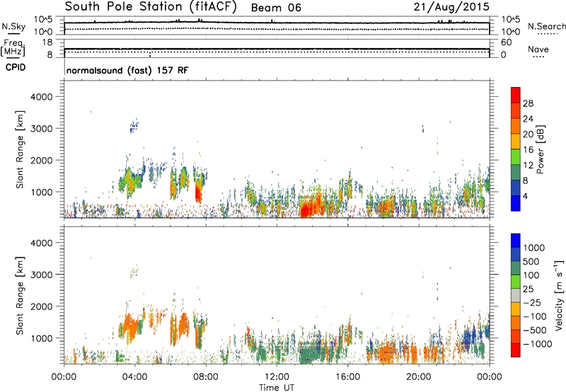Click the 'Power [dB]' color bar label
Screen dimensions: 566x392
tap(540, 149)
